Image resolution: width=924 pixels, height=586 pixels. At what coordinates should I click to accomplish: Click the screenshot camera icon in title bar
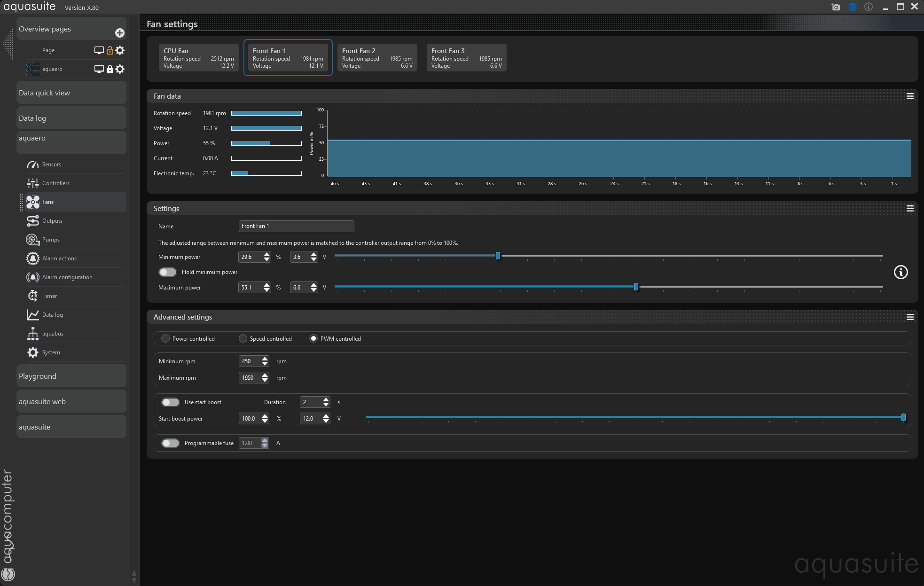(x=836, y=7)
